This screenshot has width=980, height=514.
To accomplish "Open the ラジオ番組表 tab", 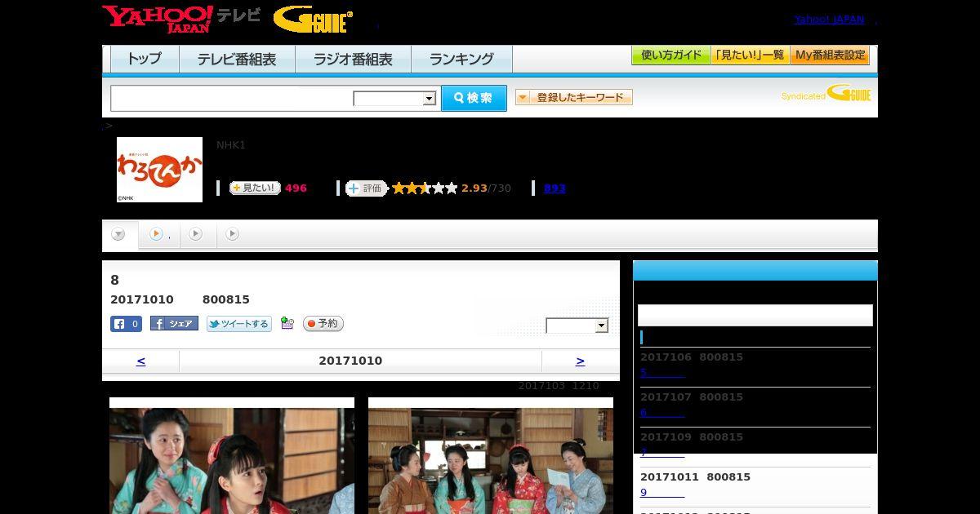I will point(353,59).
